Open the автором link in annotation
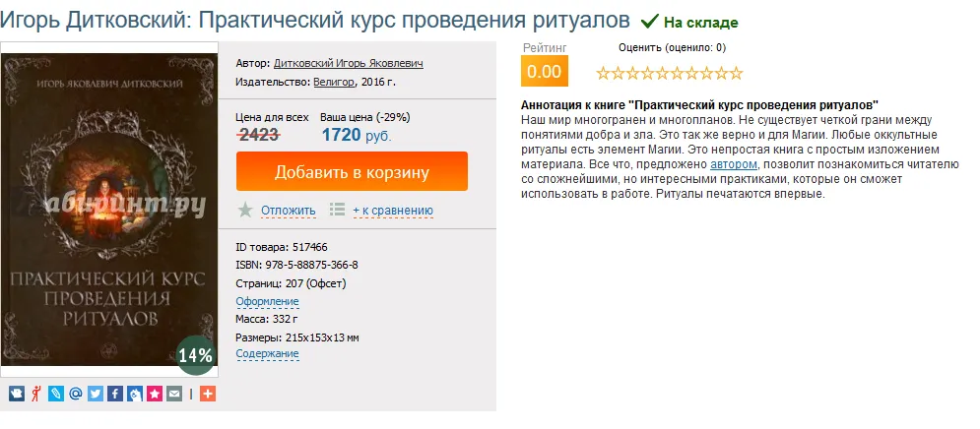980x429 pixels. pyautogui.click(x=733, y=164)
